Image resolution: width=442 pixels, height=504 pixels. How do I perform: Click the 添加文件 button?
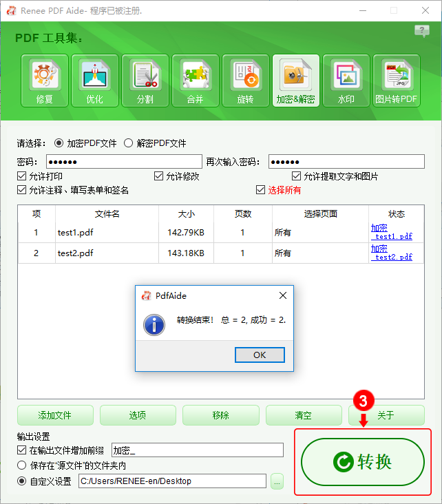pyautogui.click(x=55, y=415)
